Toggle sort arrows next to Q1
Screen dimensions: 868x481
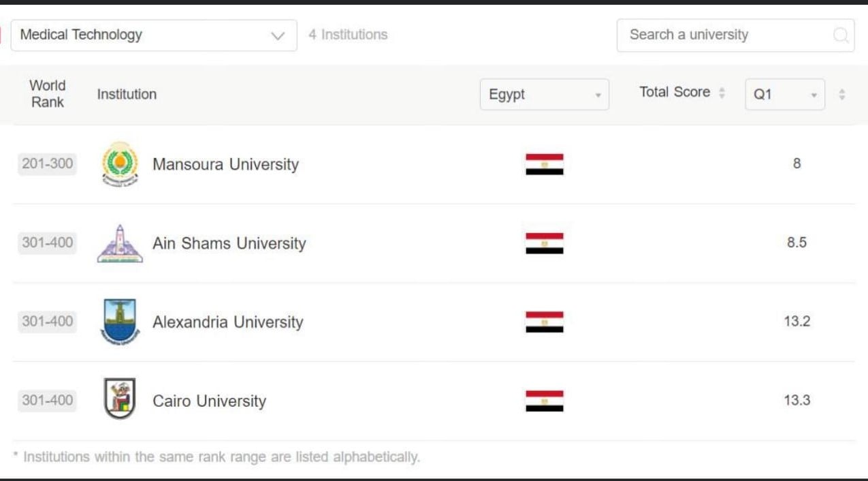pyautogui.click(x=842, y=95)
